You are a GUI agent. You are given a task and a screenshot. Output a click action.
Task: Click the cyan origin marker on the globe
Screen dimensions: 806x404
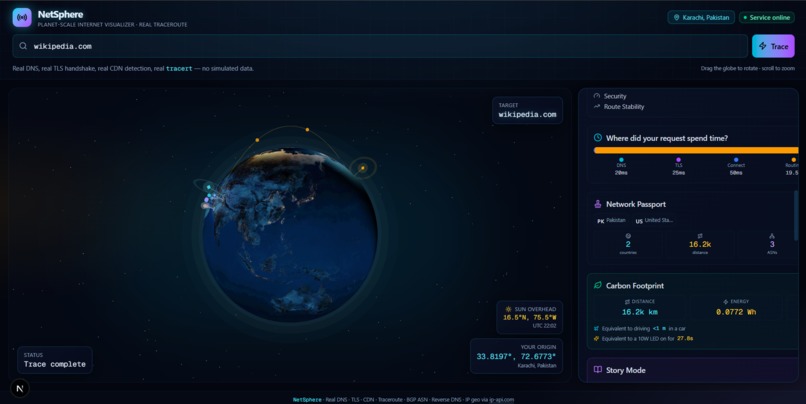click(209, 187)
